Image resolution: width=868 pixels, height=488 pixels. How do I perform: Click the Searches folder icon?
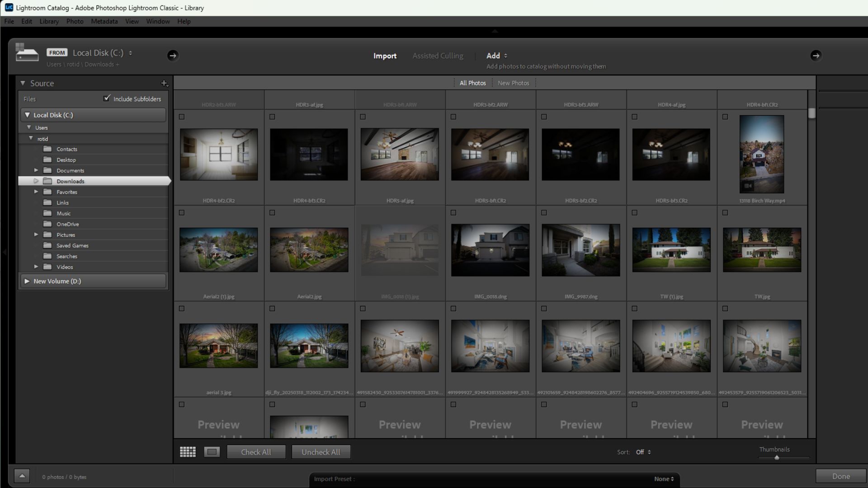point(47,256)
